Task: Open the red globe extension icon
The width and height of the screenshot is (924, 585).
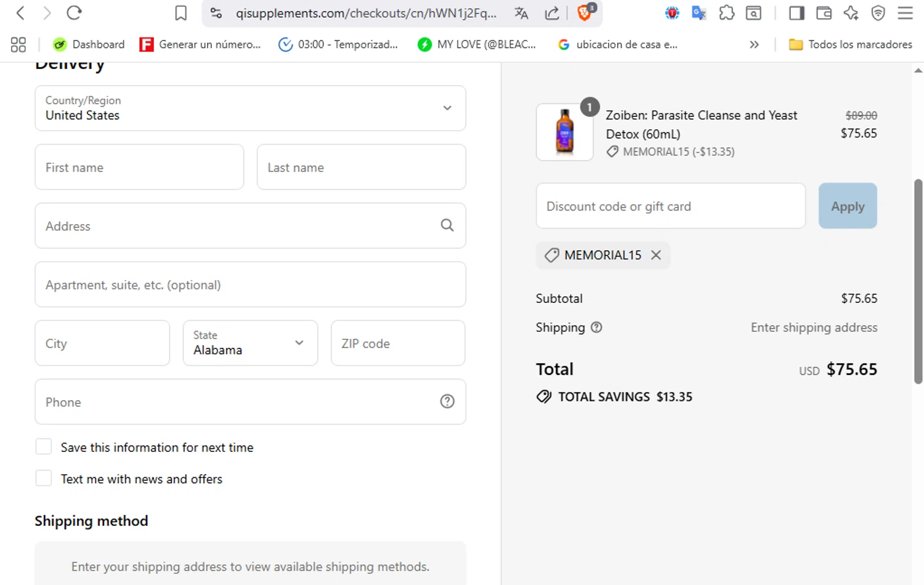Action: pos(671,13)
